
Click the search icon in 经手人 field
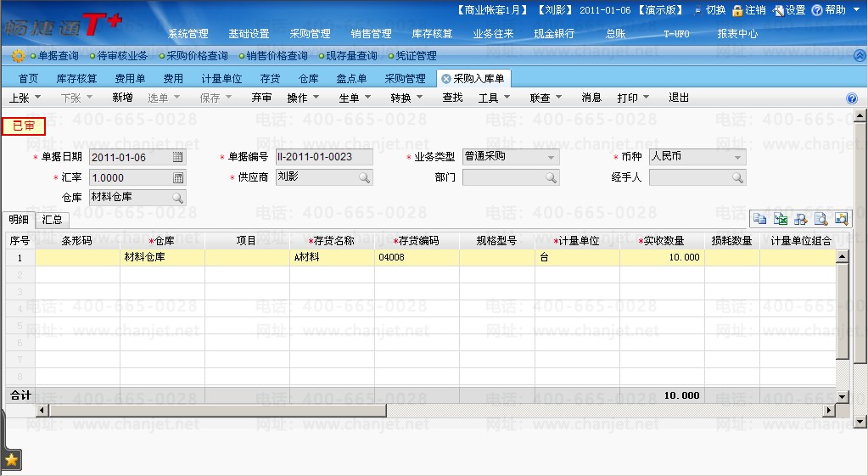click(x=737, y=177)
